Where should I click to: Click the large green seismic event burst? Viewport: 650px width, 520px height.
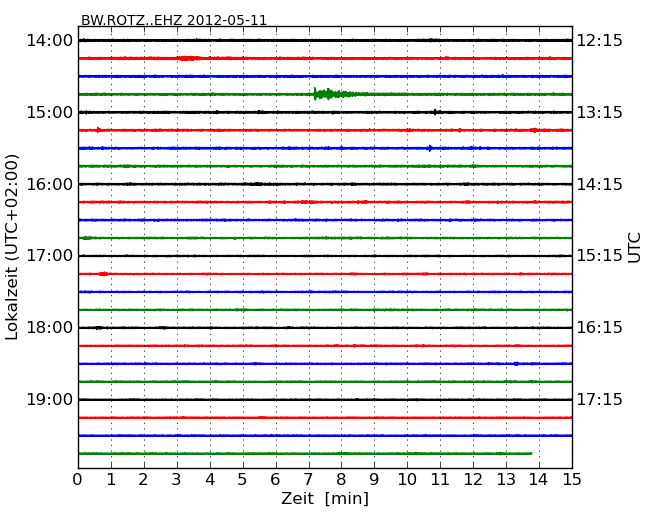click(334, 94)
